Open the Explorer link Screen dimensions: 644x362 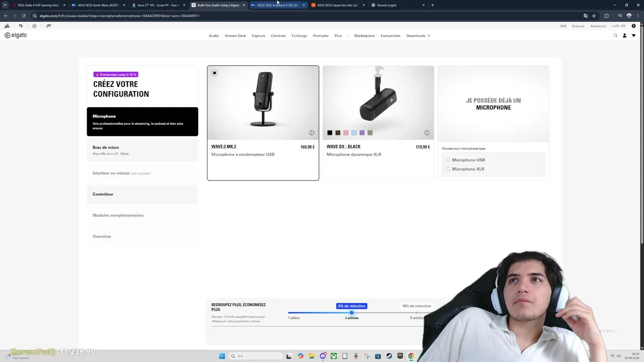(578, 26)
